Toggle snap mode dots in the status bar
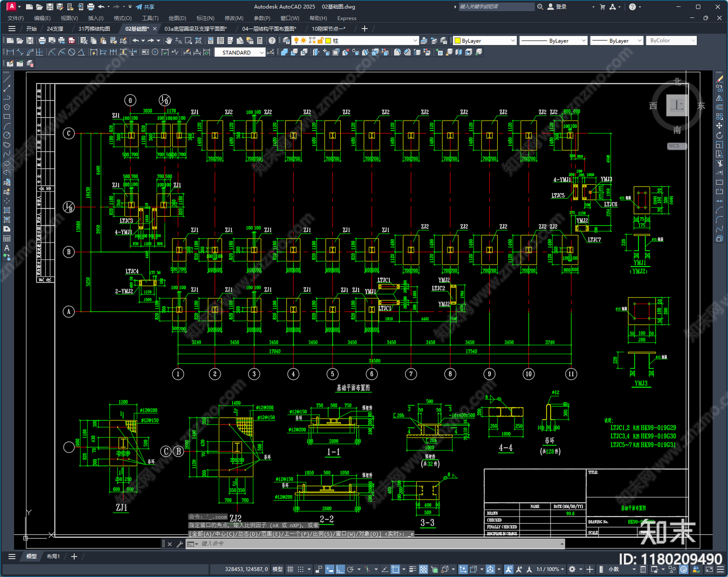Viewport: 728px width, 577px height. (301, 569)
